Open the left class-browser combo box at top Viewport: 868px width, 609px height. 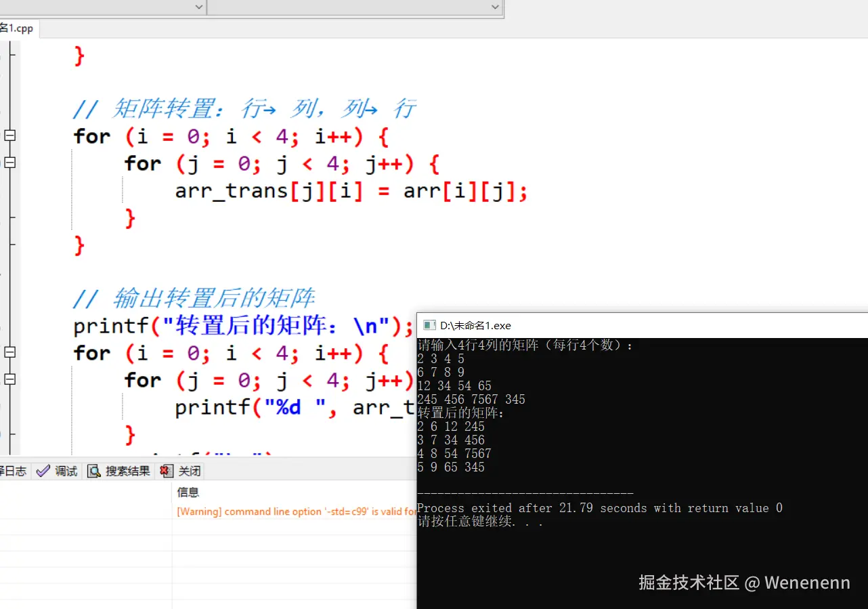click(103, 7)
